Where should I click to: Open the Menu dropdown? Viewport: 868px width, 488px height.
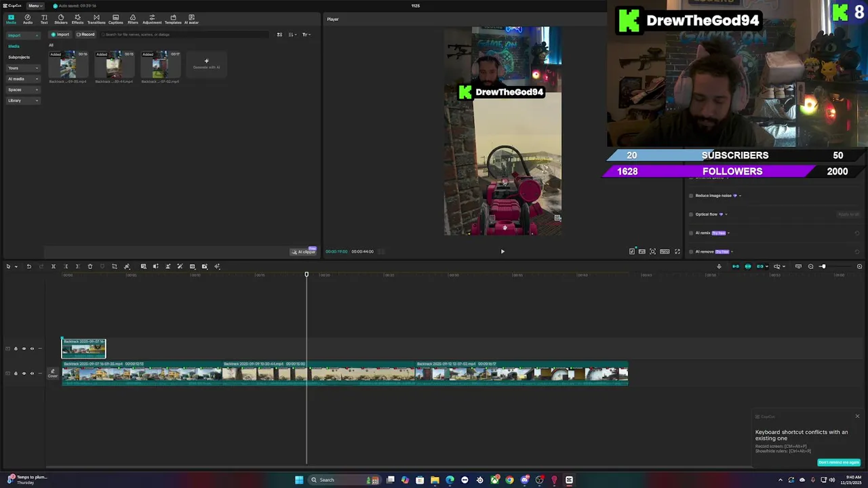(x=34, y=5)
